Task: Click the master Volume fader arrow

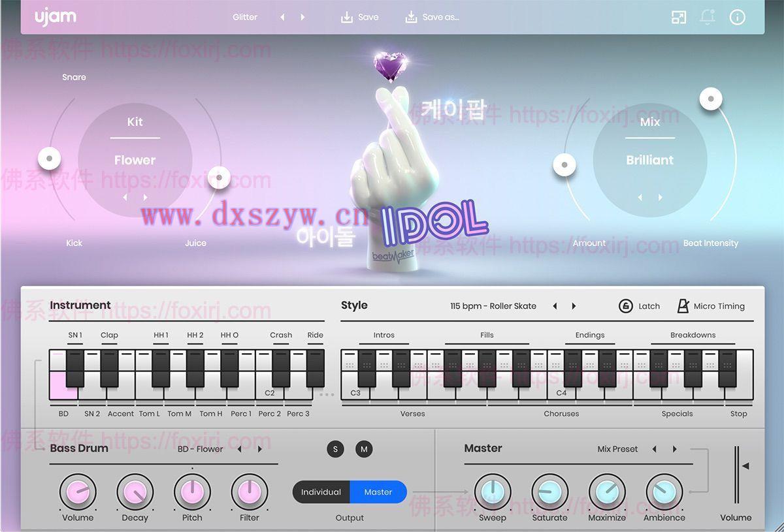Action: (745, 466)
